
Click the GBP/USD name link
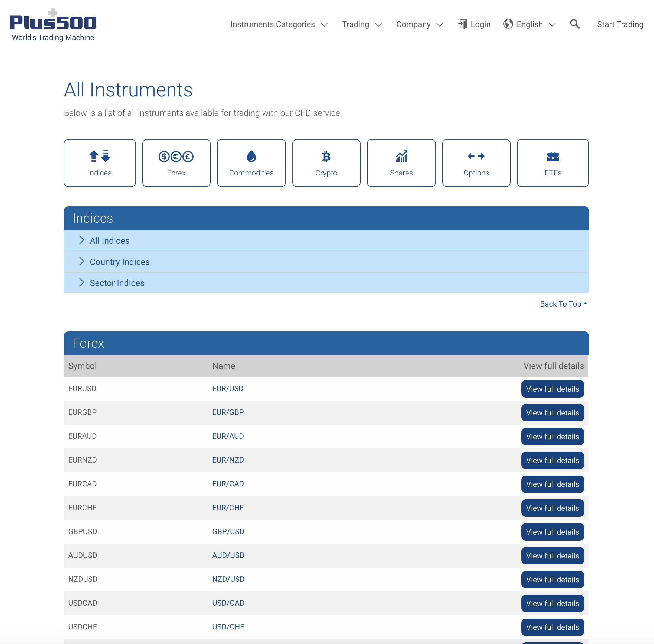pyautogui.click(x=228, y=531)
